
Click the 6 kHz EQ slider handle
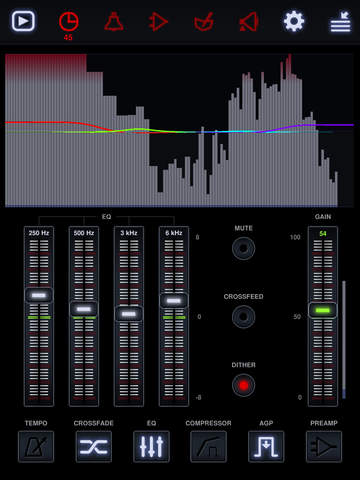click(x=174, y=301)
